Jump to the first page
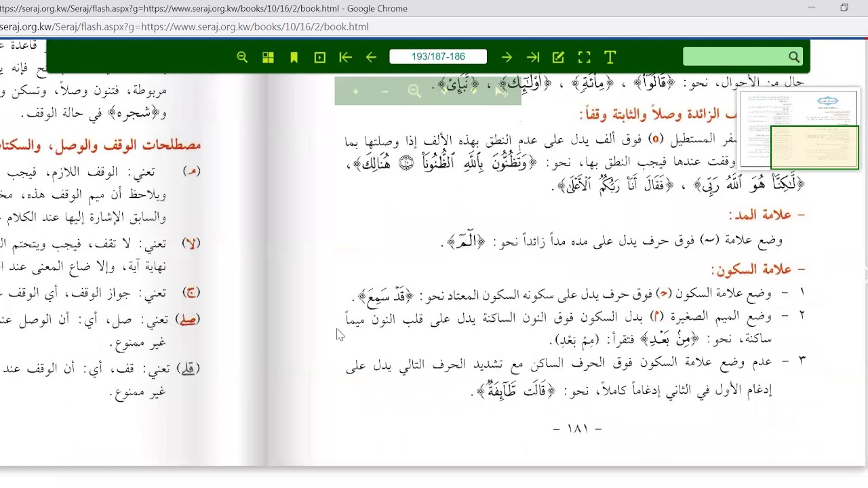The width and height of the screenshot is (868, 488). point(345,58)
